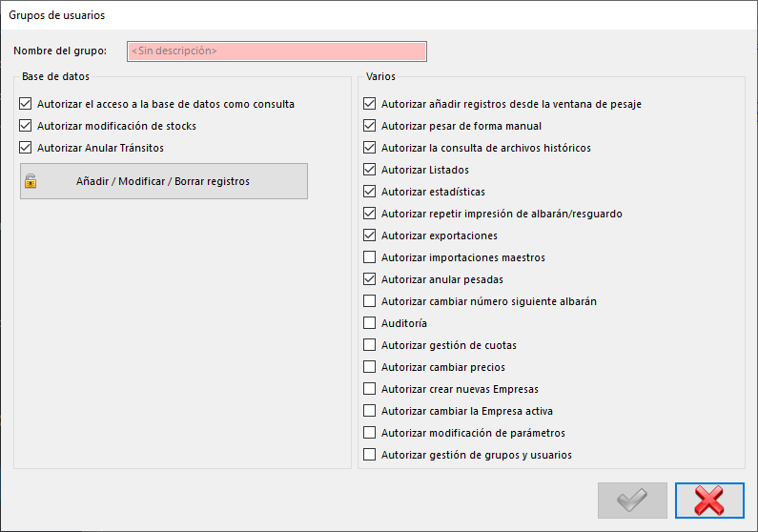The height and width of the screenshot is (532, 758).
Task: Uncheck Autorizar Anular Tránsitos
Action: coord(25,148)
